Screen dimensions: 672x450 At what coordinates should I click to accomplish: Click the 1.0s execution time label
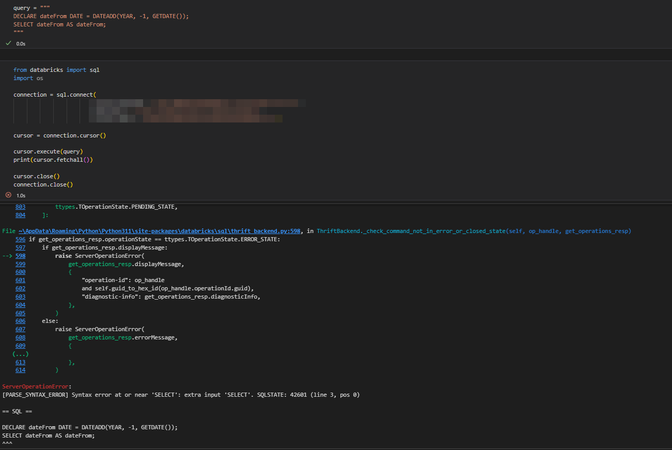21,195
